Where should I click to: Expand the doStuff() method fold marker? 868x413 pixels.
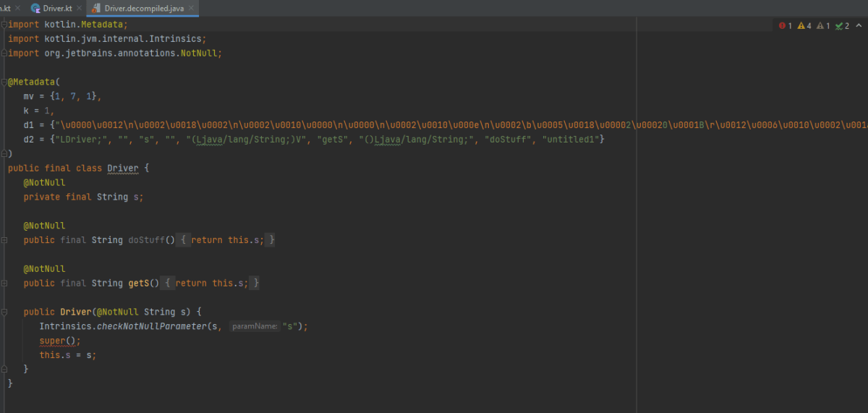click(x=4, y=240)
